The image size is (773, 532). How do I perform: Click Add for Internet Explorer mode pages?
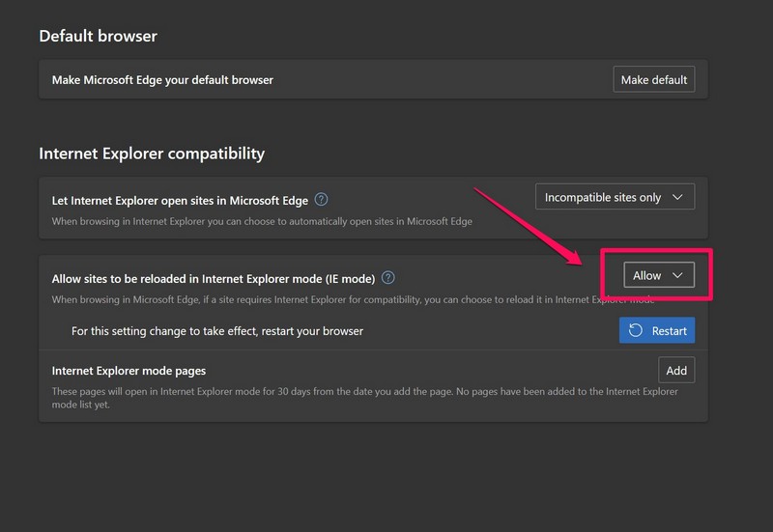click(676, 370)
